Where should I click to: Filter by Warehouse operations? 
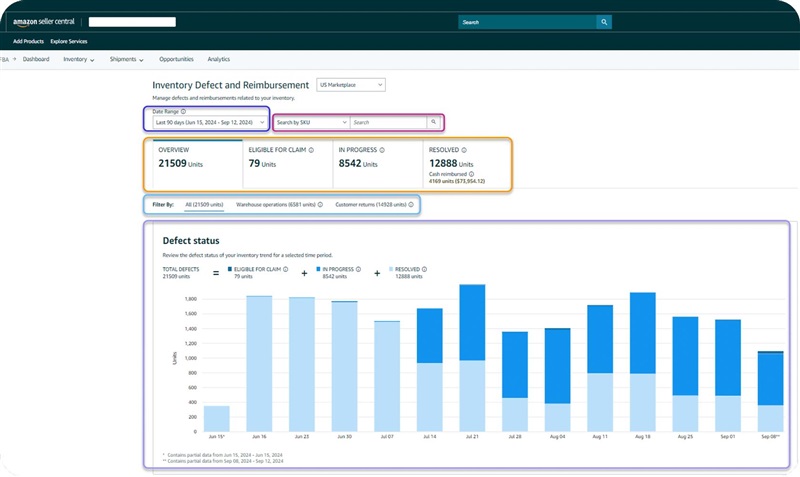pos(274,204)
